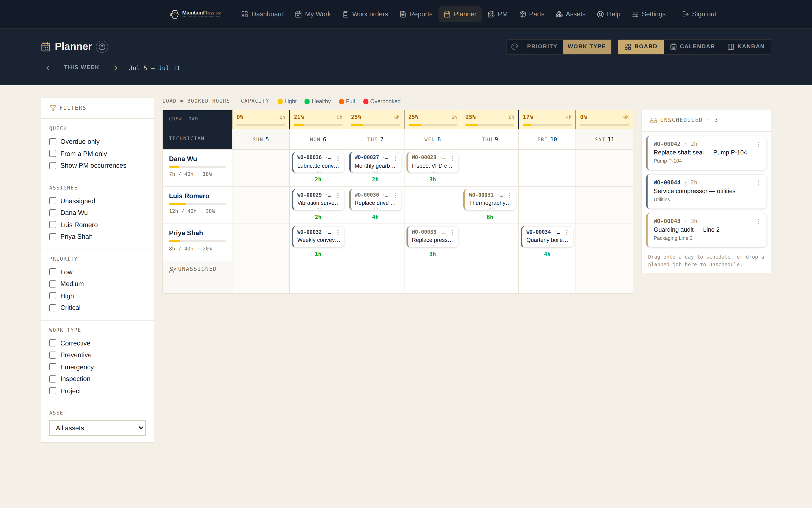This screenshot has height=508, width=812.
Task: Select the Thermography work order card
Action: pos(490,200)
